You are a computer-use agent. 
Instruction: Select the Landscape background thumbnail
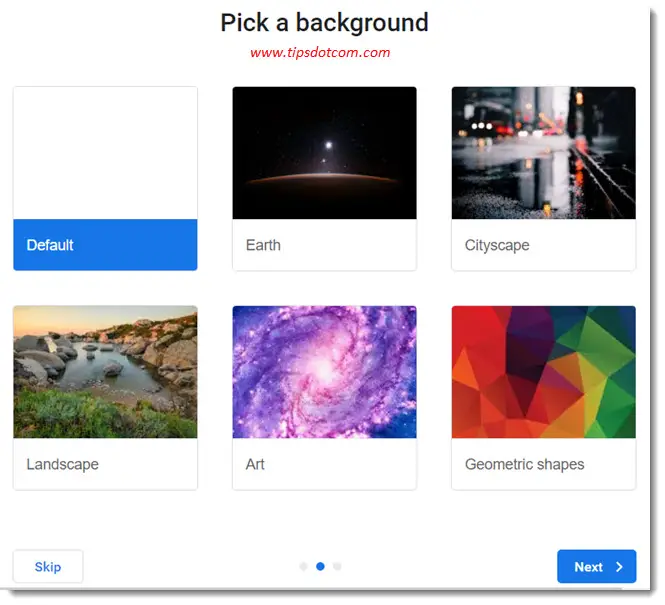(105, 372)
